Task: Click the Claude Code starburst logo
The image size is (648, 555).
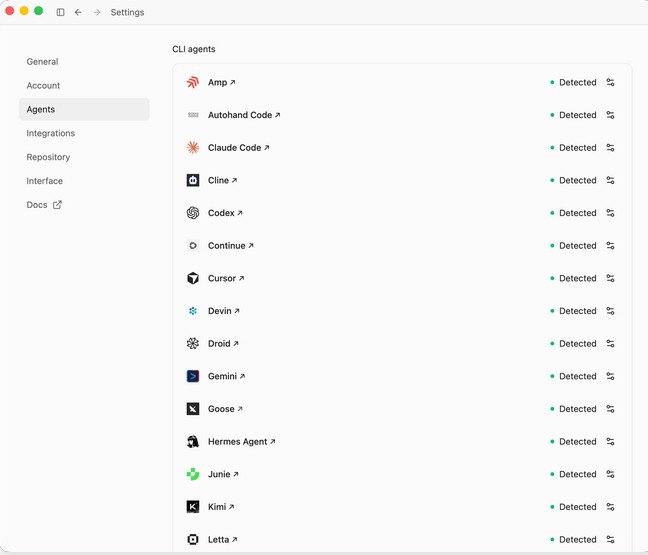Action: 193,148
